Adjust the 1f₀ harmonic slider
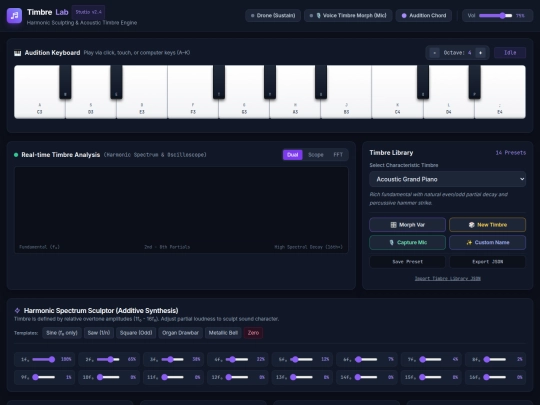The image size is (540, 405). point(43,360)
